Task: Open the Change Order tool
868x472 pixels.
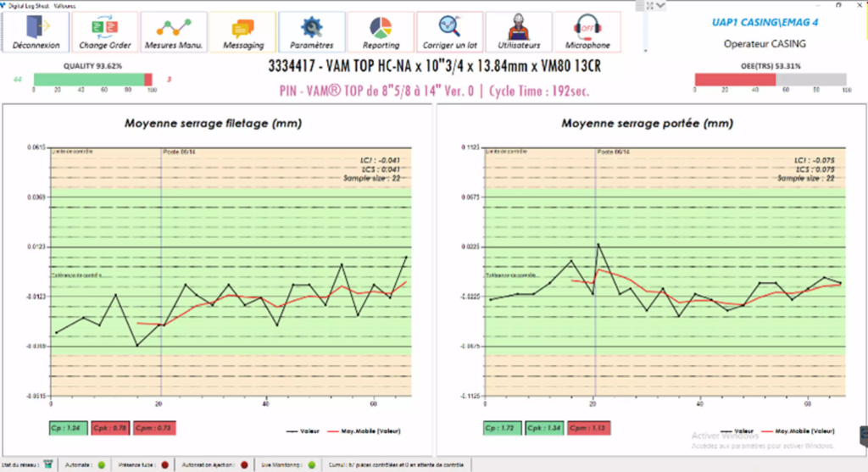Action: pos(104,32)
